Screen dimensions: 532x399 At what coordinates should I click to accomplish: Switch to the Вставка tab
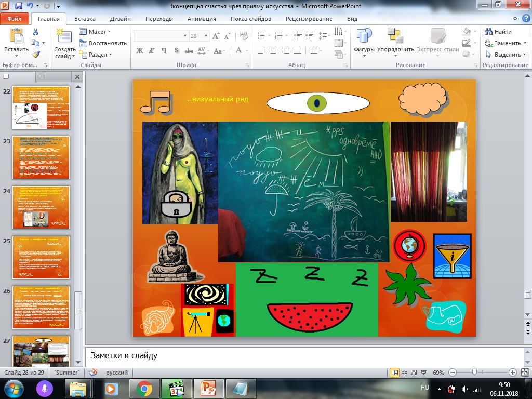coord(85,19)
